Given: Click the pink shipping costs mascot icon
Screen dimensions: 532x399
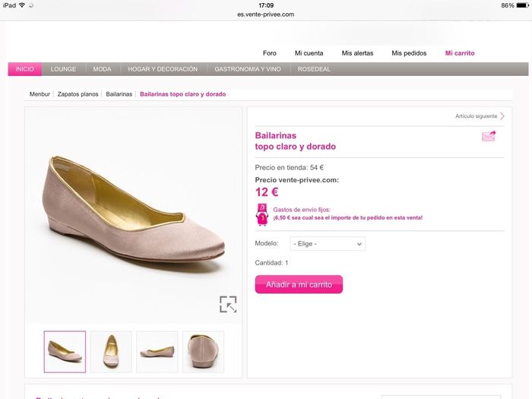Looking at the screenshot, I should tap(262, 214).
